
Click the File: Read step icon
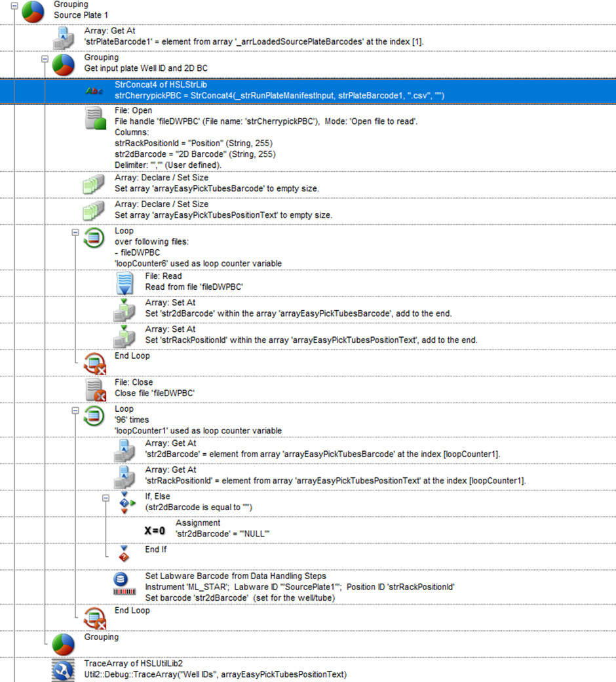(x=125, y=283)
